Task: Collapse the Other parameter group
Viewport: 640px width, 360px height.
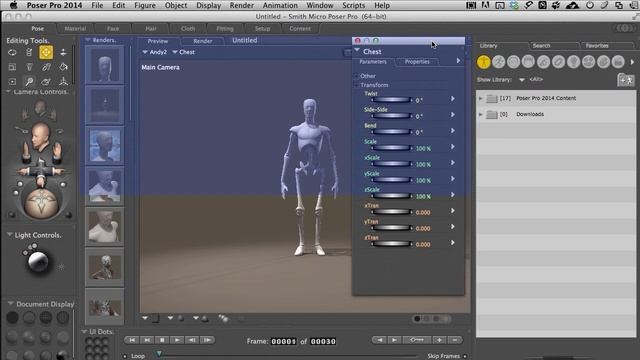Action: click(x=356, y=76)
